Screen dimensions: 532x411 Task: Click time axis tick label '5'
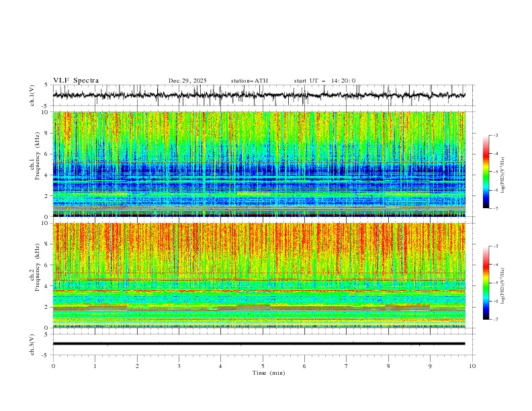[x=263, y=366]
